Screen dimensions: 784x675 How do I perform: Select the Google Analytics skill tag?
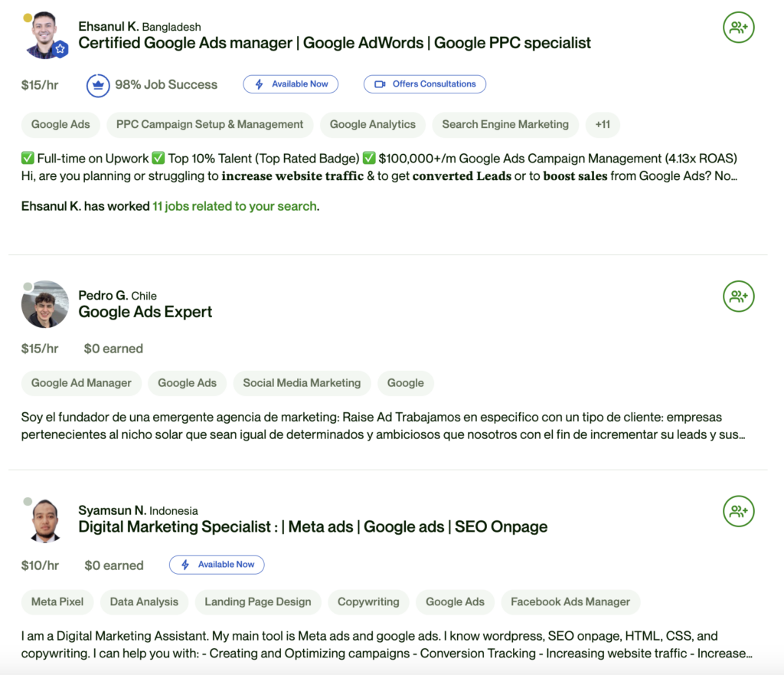pyautogui.click(x=373, y=125)
